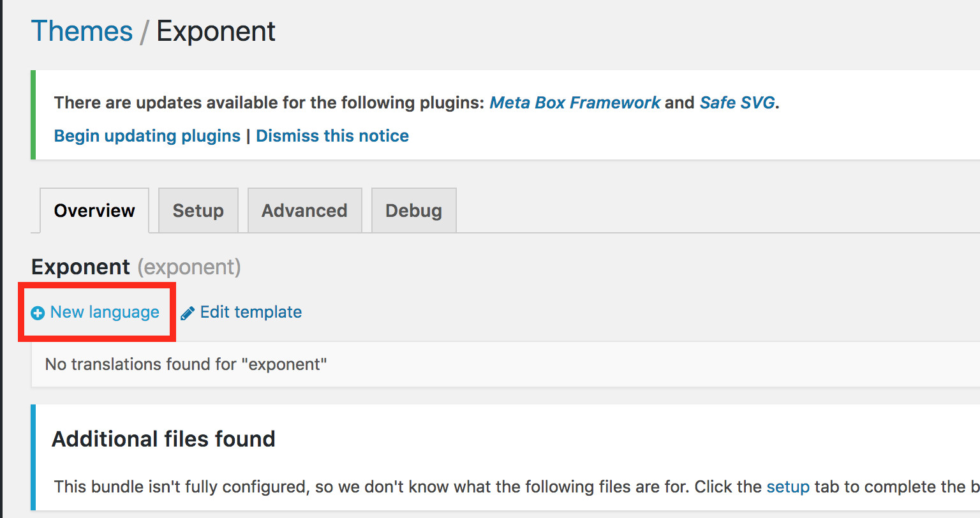Viewport: 980px width, 518px height.
Task: Open the Advanced tab
Action: pos(304,211)
